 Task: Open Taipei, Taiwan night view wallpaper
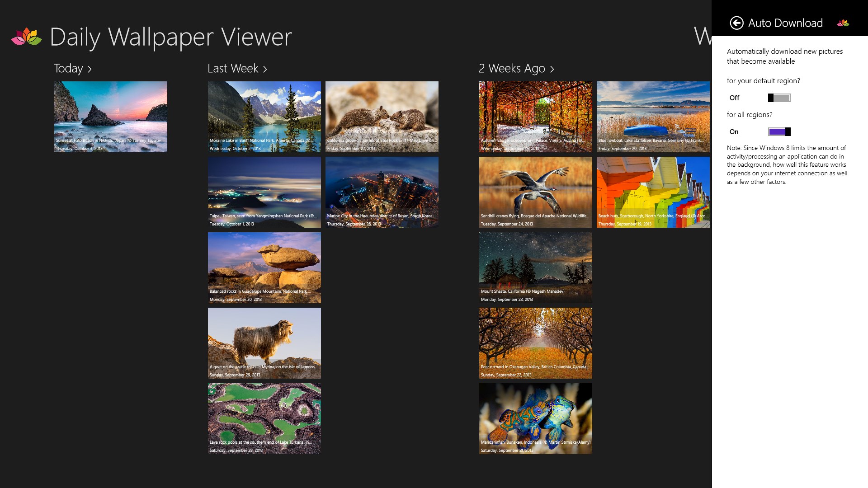coord(264,192)
